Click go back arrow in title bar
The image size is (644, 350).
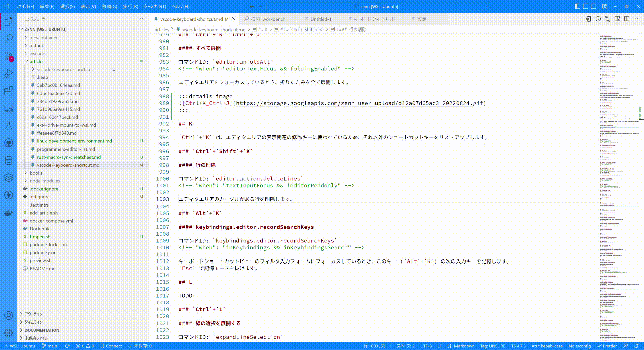pyautogui.click(x=252, y=6)
